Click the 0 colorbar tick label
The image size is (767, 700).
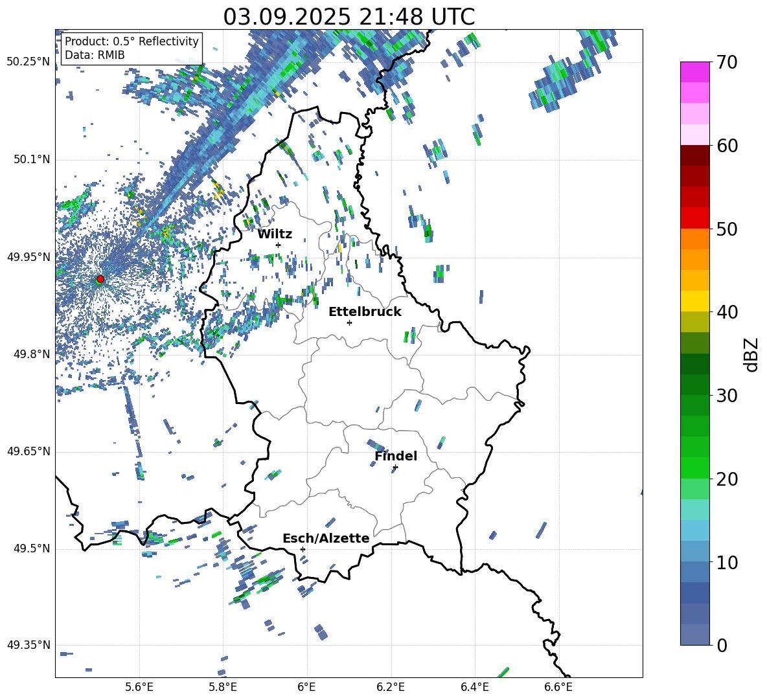tap(722, 645)
